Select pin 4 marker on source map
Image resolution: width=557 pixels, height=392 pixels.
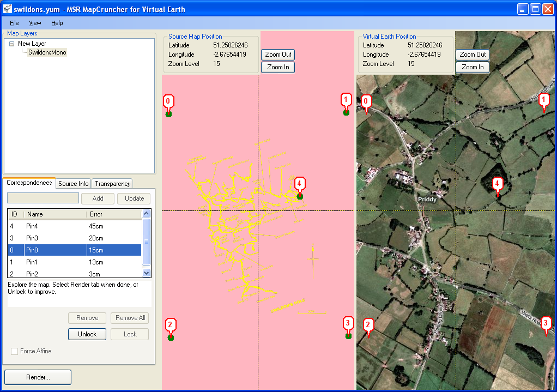[299, 184]
